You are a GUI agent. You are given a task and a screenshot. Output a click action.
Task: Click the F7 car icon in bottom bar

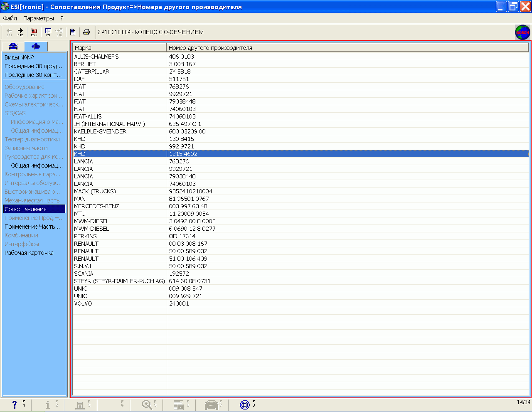click(x=212, y=405)
